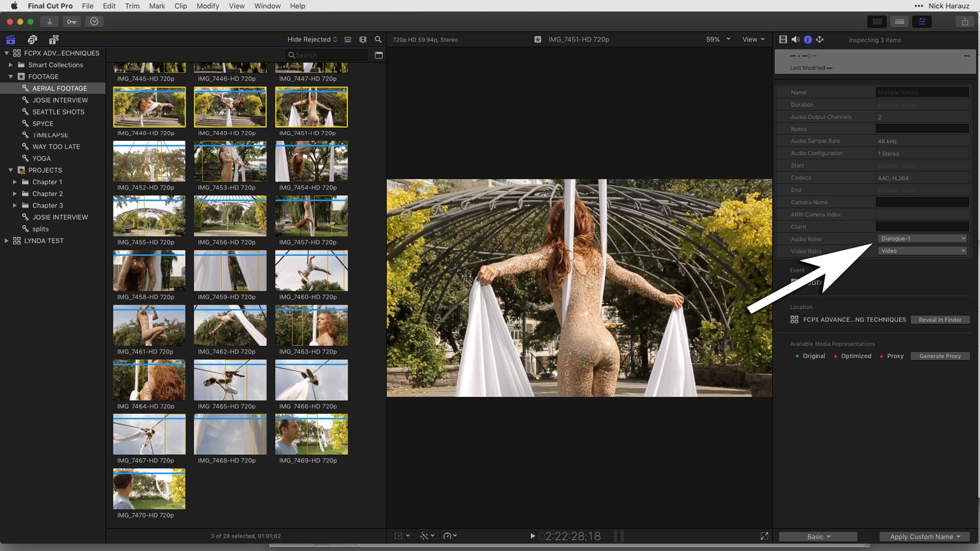Click the browser search magnifier icon
This screenshot has height=551, width=980.
pyautogui.click(x=378, y=39)
